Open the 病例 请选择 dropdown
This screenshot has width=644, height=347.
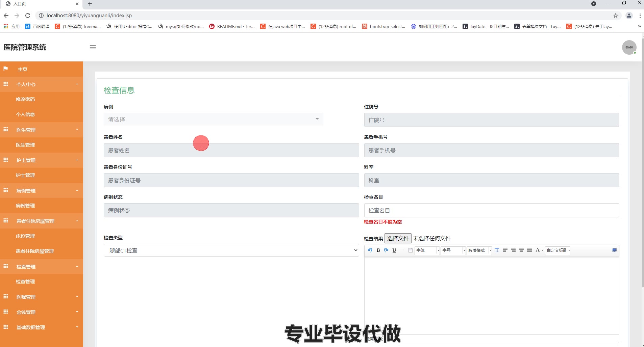tap(214, 119)
